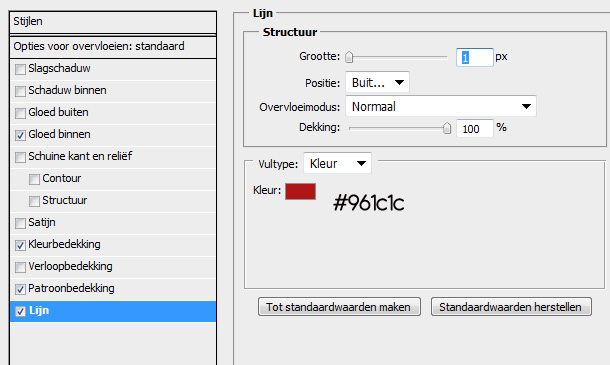Select the Schuine kant en reliëf label
Image resolution: width=610 pixels, height=365 pixels.
(80, 156)
